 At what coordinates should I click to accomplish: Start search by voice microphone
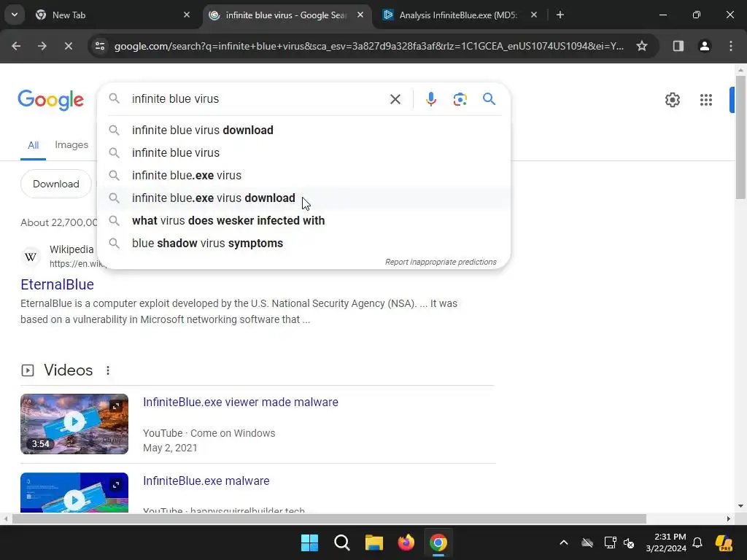(x=430, y=99)
